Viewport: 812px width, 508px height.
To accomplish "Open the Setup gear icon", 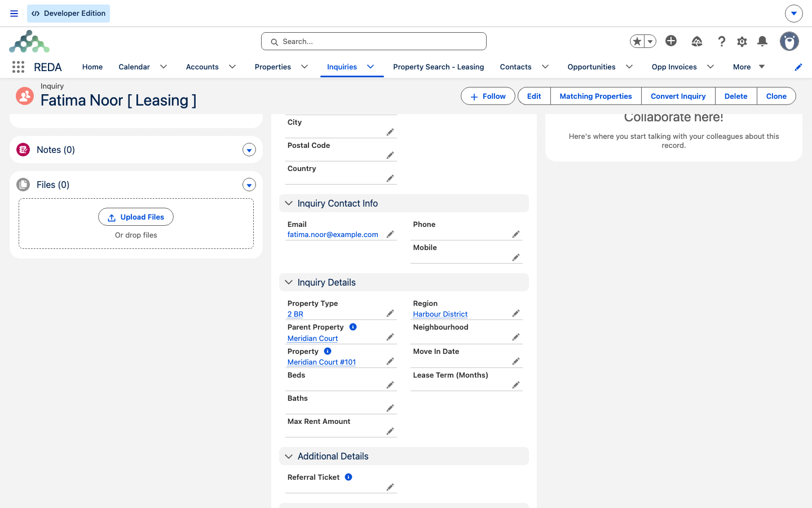I will coord(742,41).
